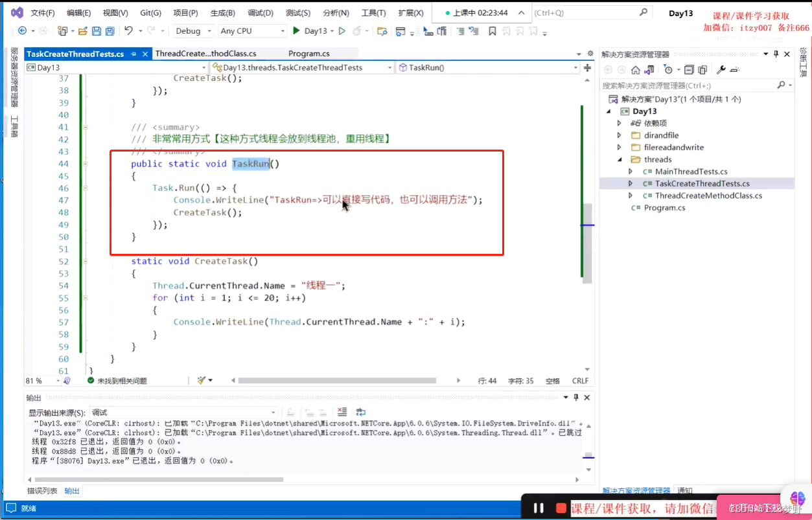812x520 pixels.
Task: Switch to ThreadCreate...thodClass.cs tab
Action: (206, 54)
